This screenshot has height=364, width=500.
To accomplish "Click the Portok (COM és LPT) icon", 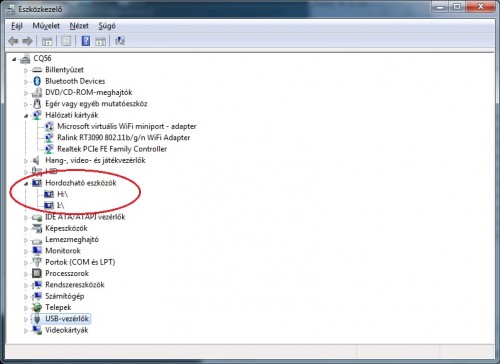I will pyautogui.click(x=37, y=262).
